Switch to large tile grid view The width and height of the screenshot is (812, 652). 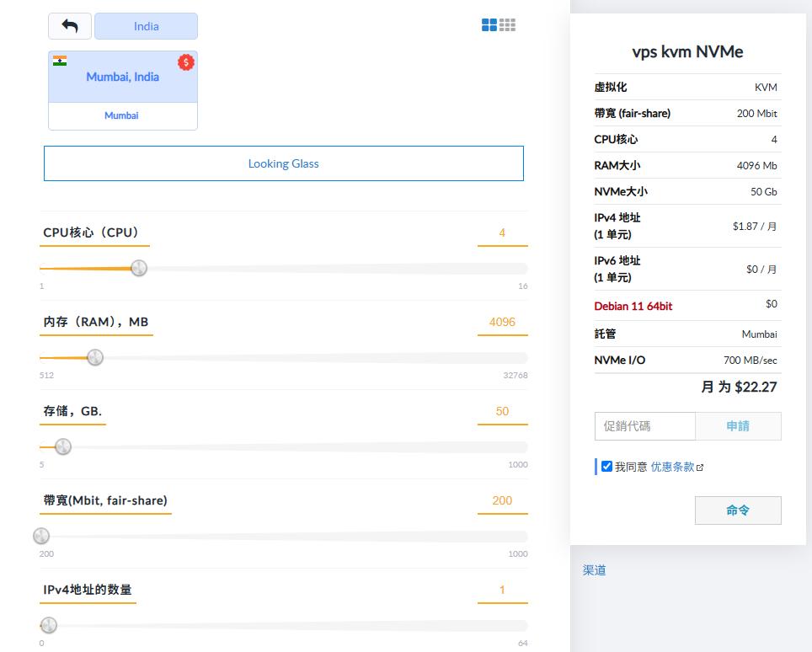(x=489, y=25)
